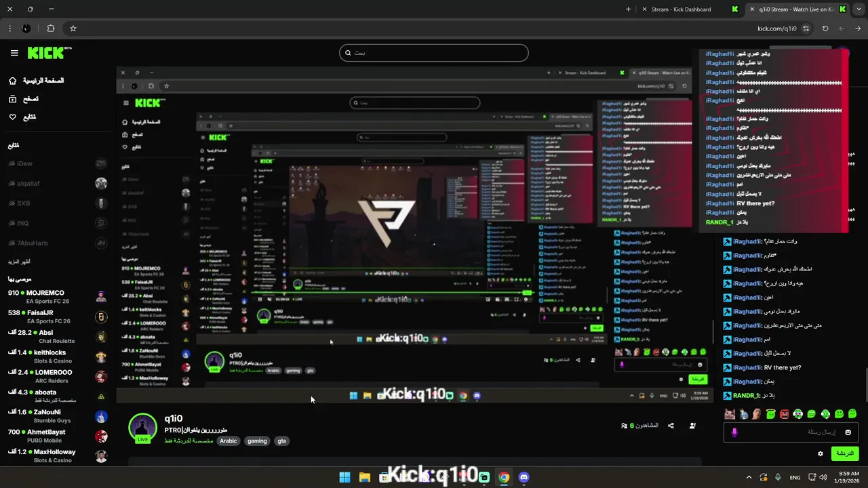Open the heart Following icon in sidebar
Screen dimensions: 868x488
(12, 117)
